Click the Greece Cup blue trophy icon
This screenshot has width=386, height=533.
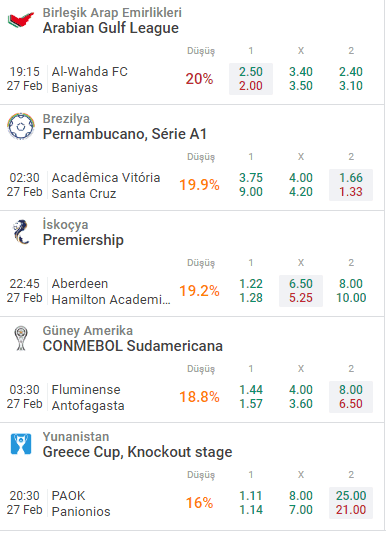pyautogui.click(x=21, y=444)
